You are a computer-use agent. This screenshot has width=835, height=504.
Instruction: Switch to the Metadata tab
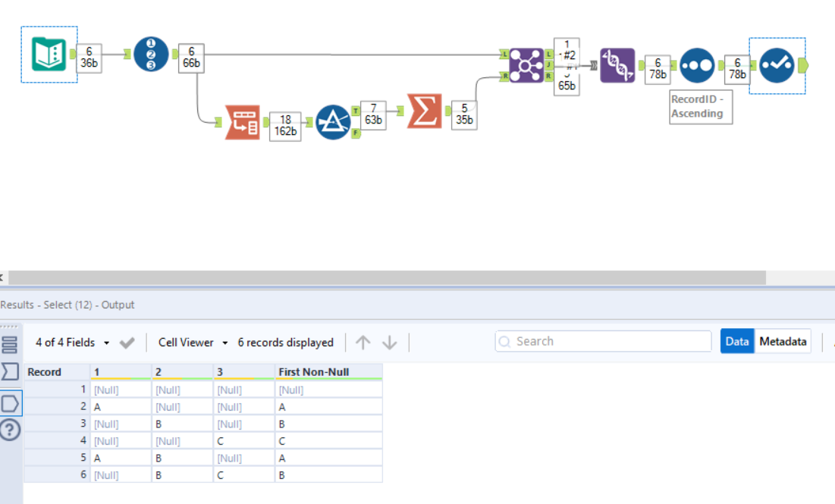pos(783,341)
